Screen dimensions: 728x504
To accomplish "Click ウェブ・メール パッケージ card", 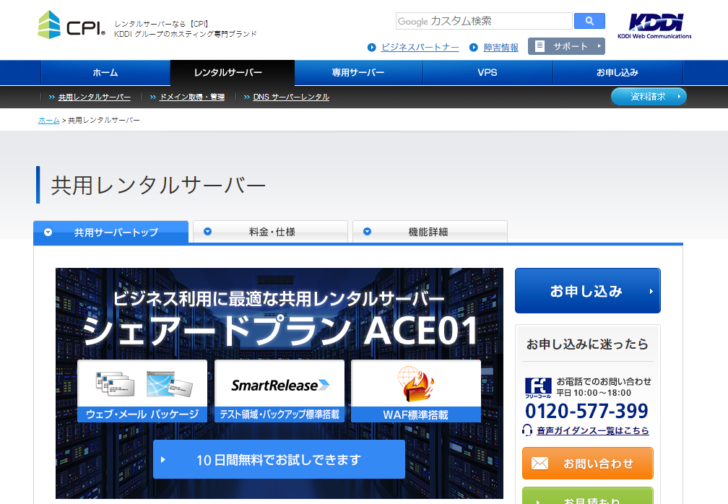I will coord(142,391).
